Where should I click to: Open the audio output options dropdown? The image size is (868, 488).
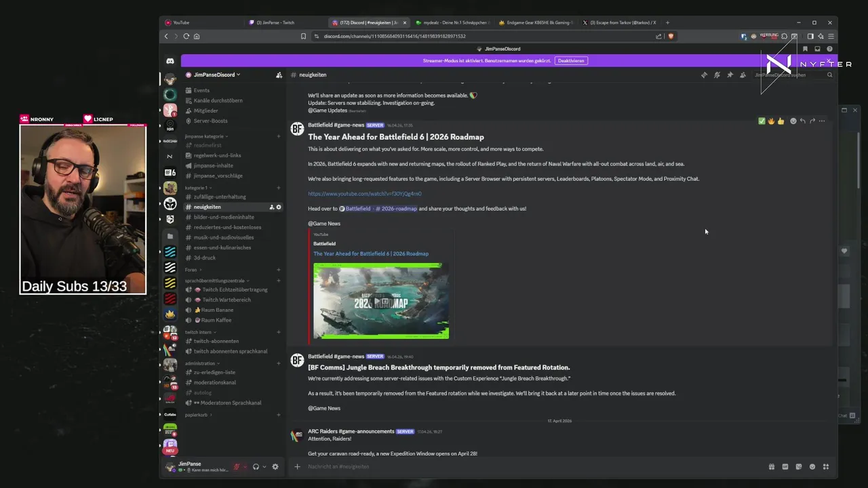[264, 466]
